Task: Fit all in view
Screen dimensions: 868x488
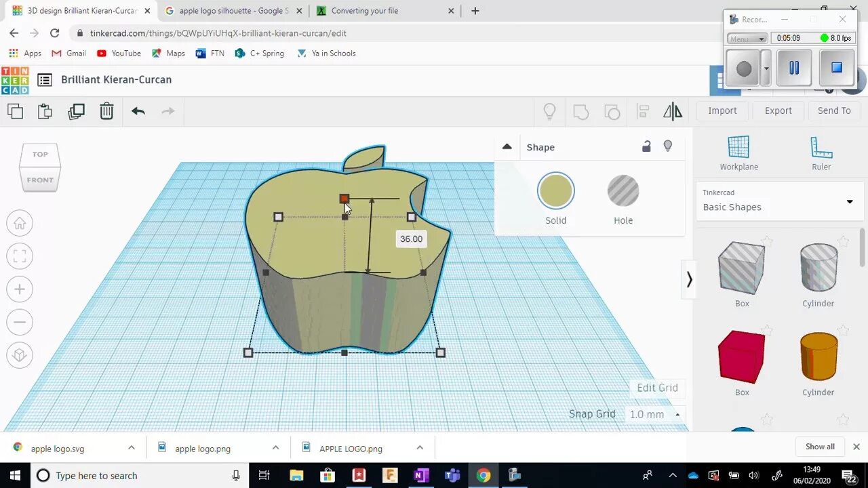Action: [20, 256]
